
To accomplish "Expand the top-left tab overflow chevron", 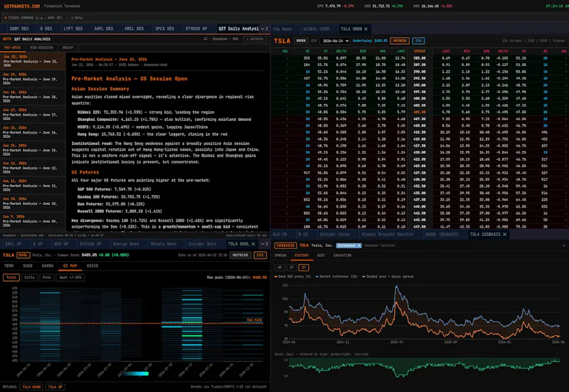I will [264, 28].
